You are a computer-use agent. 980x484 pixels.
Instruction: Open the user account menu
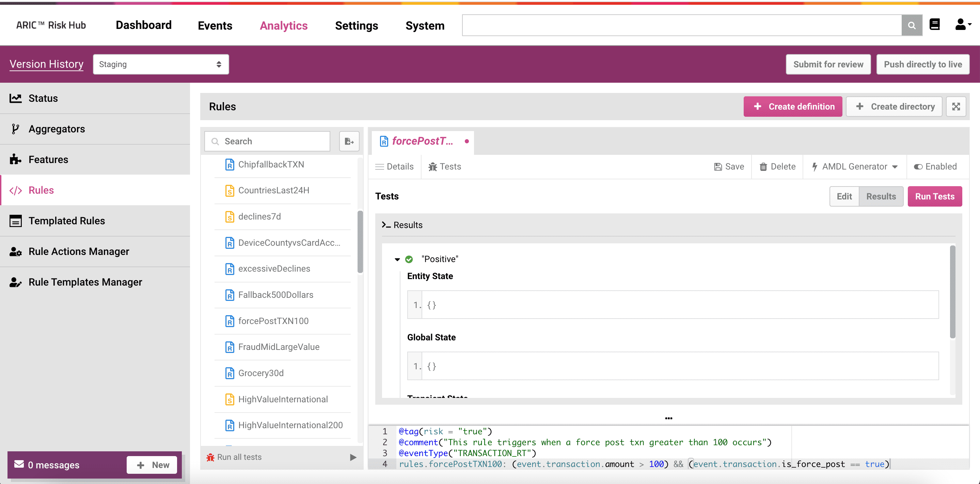pyautogui.click(x=963, y=24)
